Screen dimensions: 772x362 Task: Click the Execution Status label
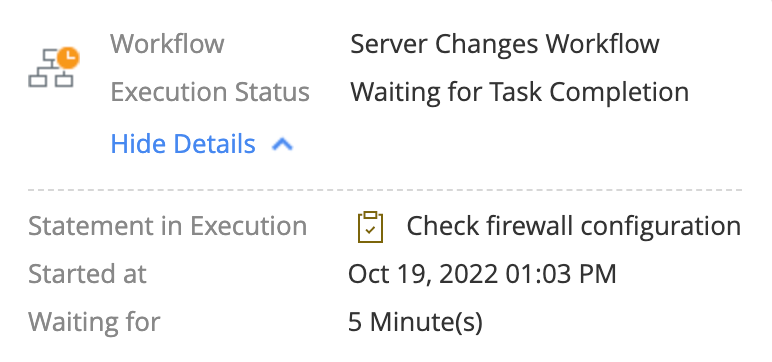click(x=210, y=92)
